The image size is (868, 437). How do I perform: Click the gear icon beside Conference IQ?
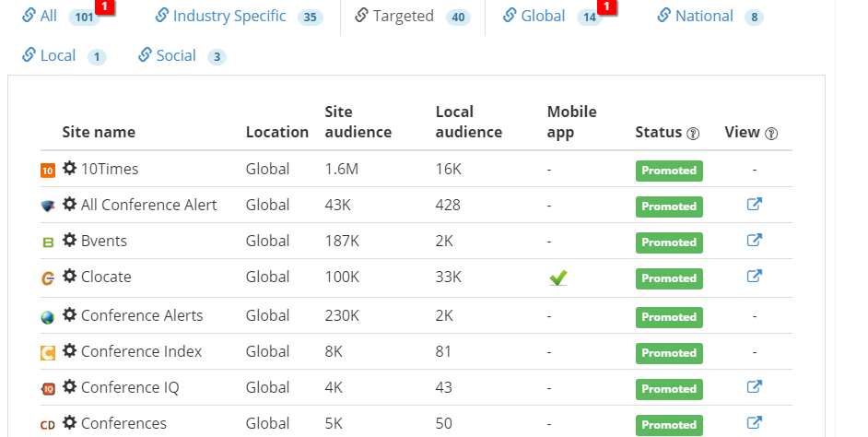pos(69,386)
